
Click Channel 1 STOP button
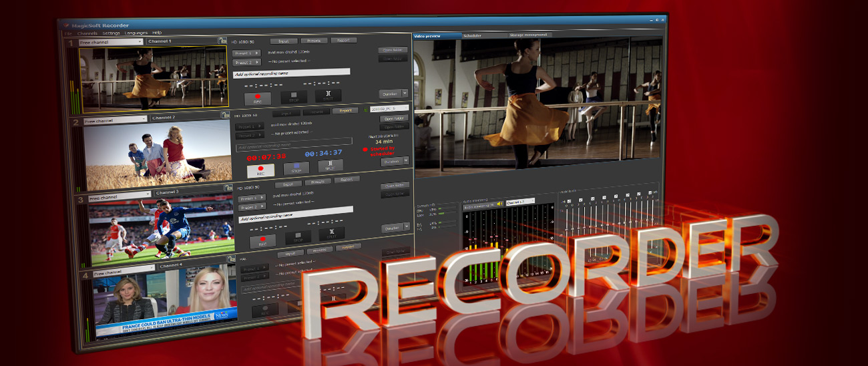[294, 98]
